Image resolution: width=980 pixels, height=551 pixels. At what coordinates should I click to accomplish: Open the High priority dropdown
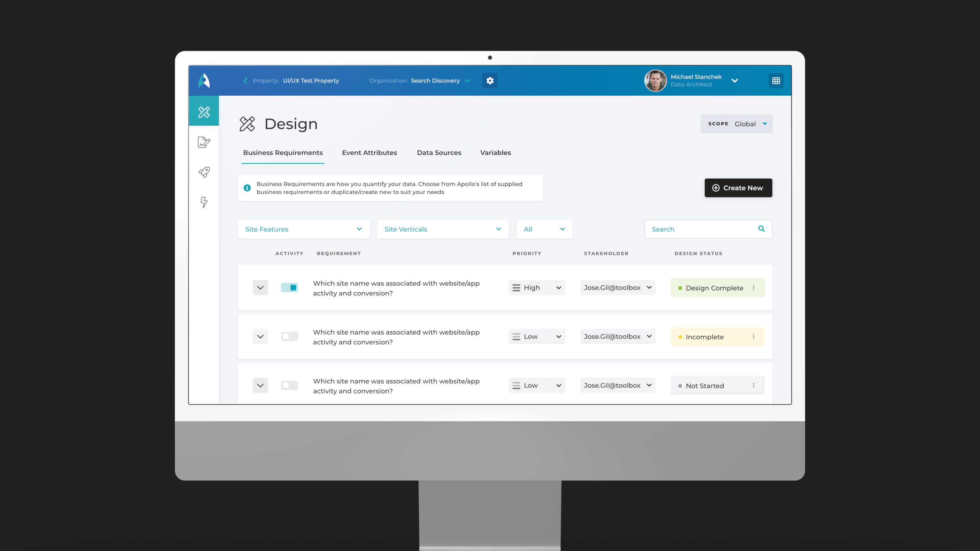point(537,288)
